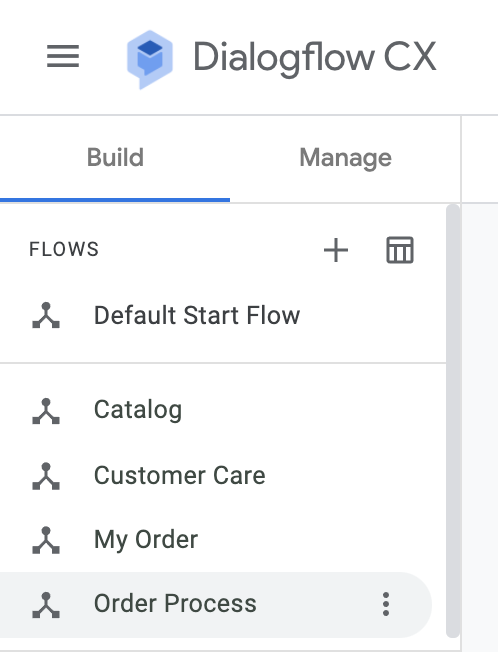Image resolution: width=498 pixels, height=652 pixels.
Task: Click the Default Start Flow node icon
Action: 46,315
